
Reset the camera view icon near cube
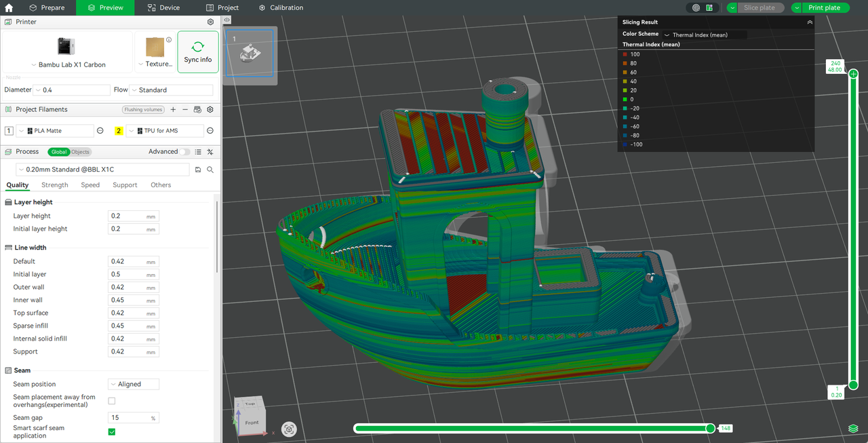(290, 429)
